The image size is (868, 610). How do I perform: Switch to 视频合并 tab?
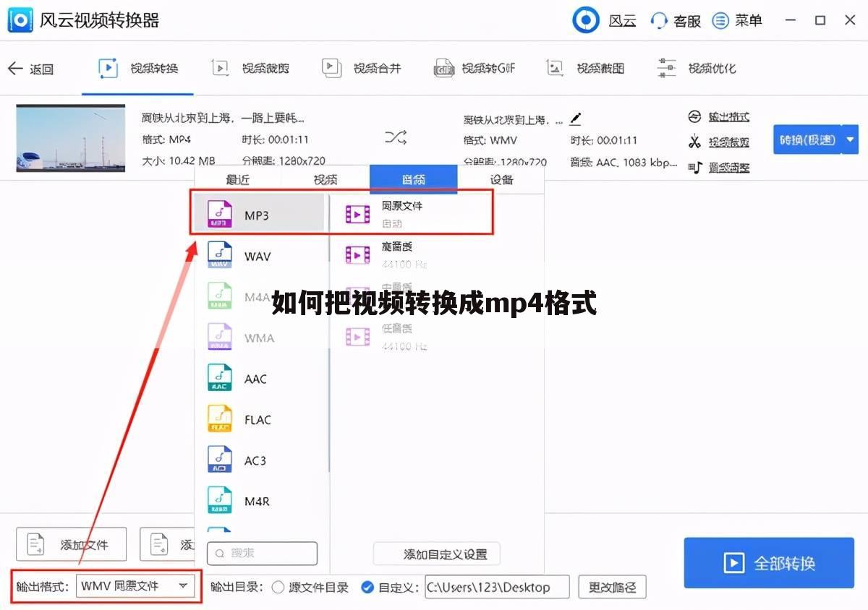click(361, 69)
